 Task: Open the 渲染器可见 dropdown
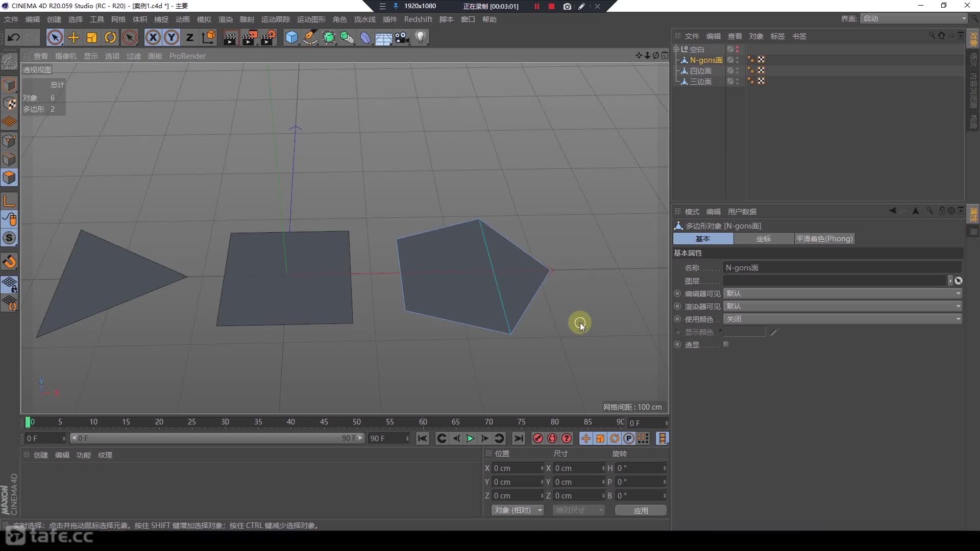coord(843,306)
